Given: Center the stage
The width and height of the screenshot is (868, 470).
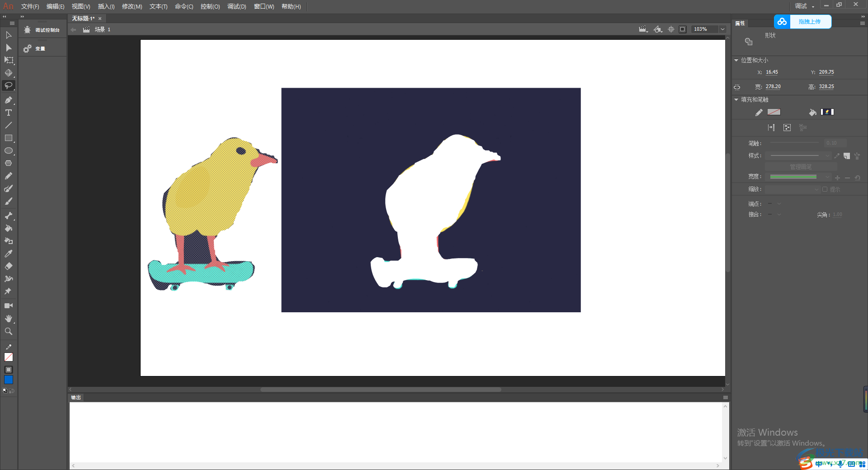Looking at the screenshot, I should [671, 29].
